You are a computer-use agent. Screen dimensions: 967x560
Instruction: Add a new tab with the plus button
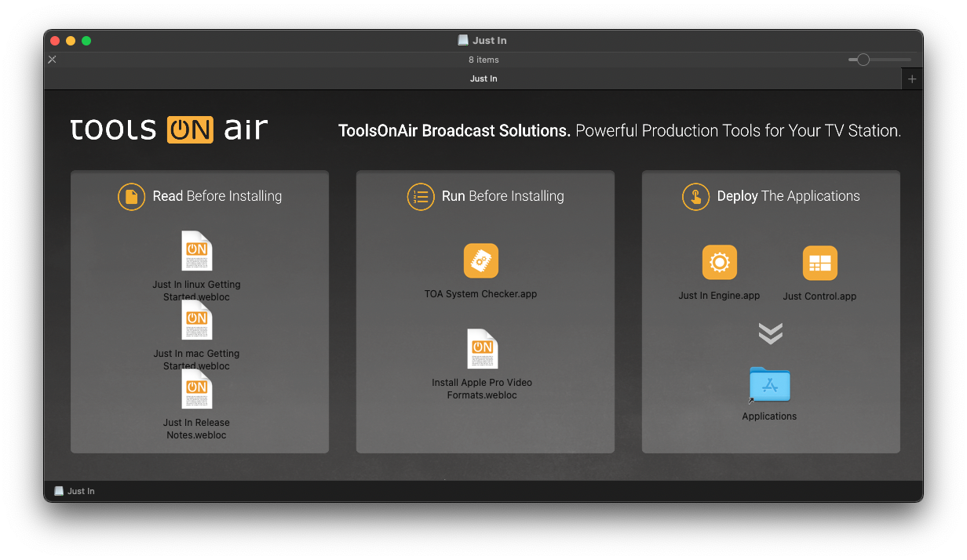pyautogui.click(x=912, y=79)
